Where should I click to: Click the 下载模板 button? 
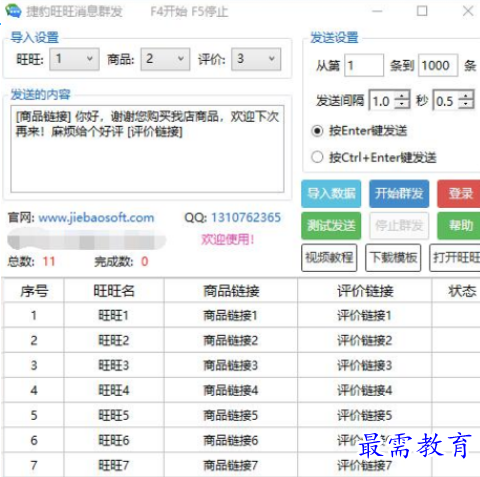(393, 258)
